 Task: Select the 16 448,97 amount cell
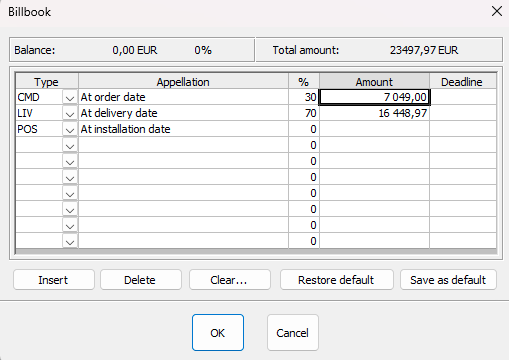click(x=374, y=113)
